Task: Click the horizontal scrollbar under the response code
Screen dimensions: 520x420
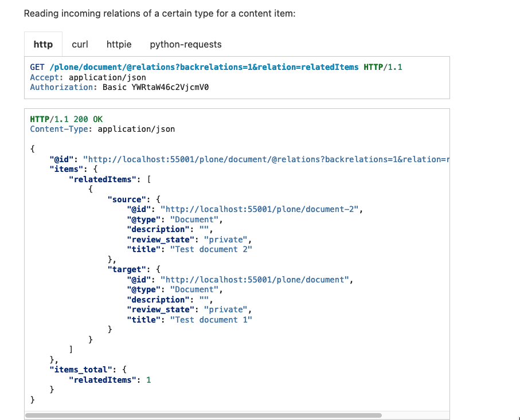Action: pyautogui.click(x=204, y=415)
